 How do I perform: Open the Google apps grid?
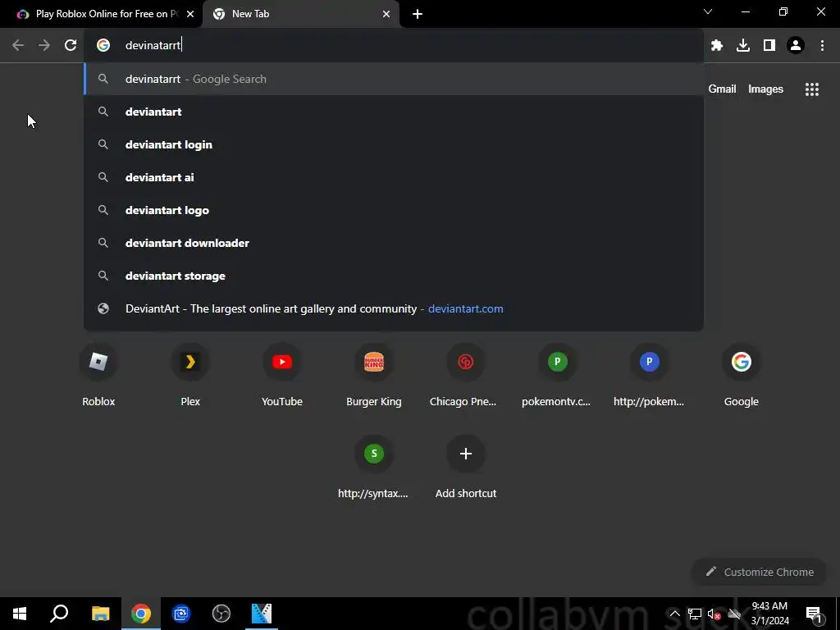[812, 89]
